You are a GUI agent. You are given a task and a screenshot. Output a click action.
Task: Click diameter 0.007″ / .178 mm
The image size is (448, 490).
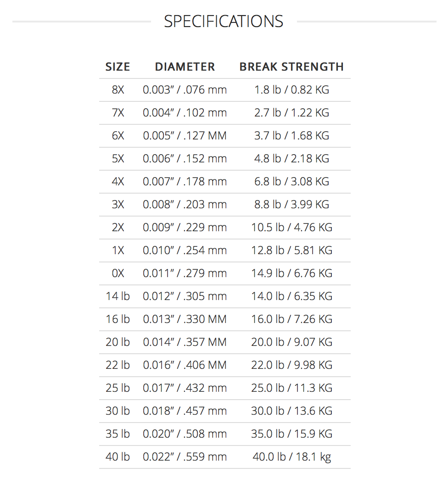coord(185,182)
